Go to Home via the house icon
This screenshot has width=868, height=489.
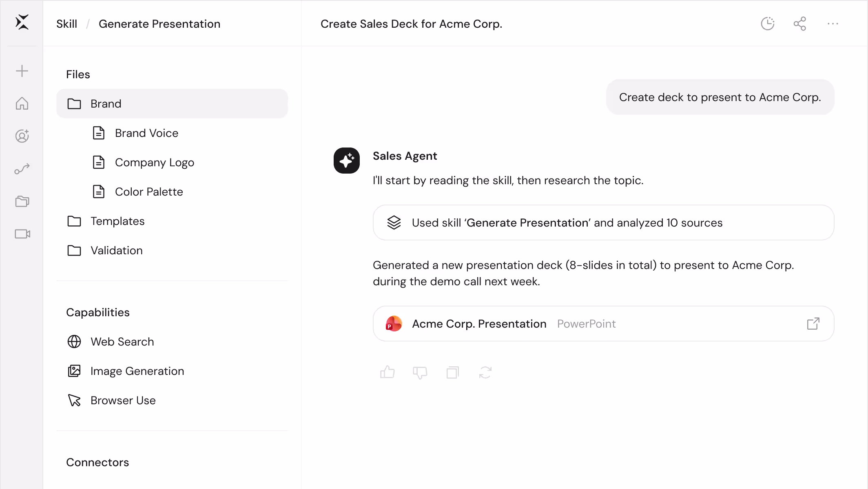point(22,104)
